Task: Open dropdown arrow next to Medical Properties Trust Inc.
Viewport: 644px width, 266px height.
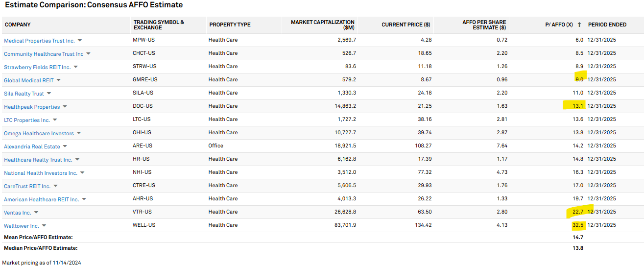Action: (80, 41)
